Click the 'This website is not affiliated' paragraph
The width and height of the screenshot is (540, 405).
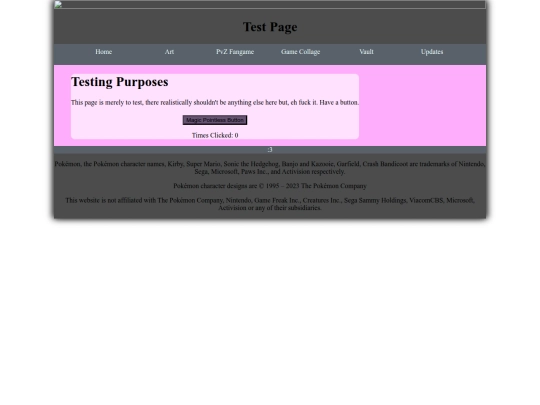pos(270,204)
